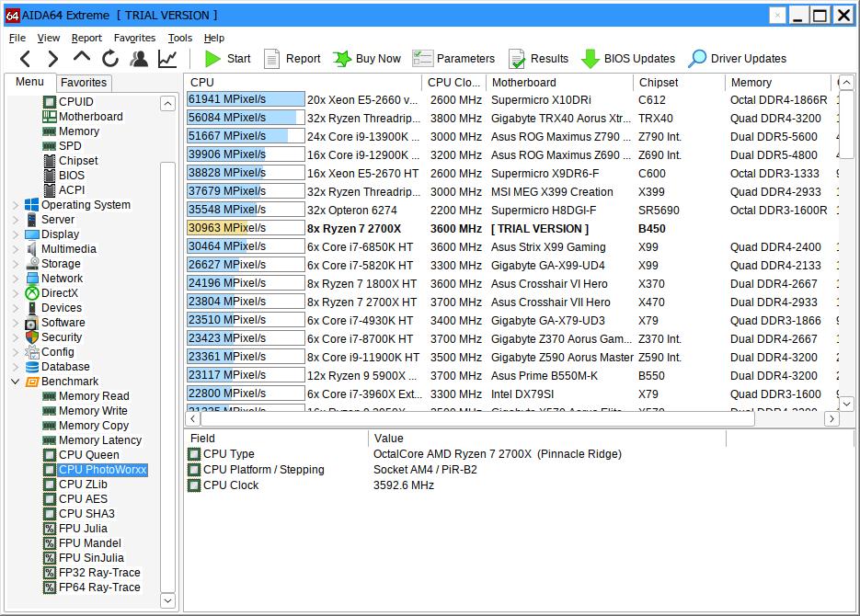The image size is (860, 616).
Task: Click the Refresh toolbar icon
Action: 110,59
